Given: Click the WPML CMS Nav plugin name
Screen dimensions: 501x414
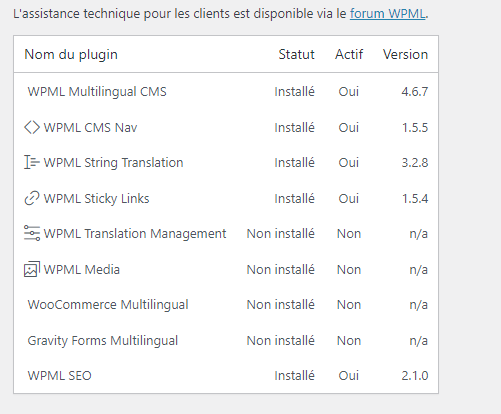Looking at the screenshot, I should click(90, 128).
